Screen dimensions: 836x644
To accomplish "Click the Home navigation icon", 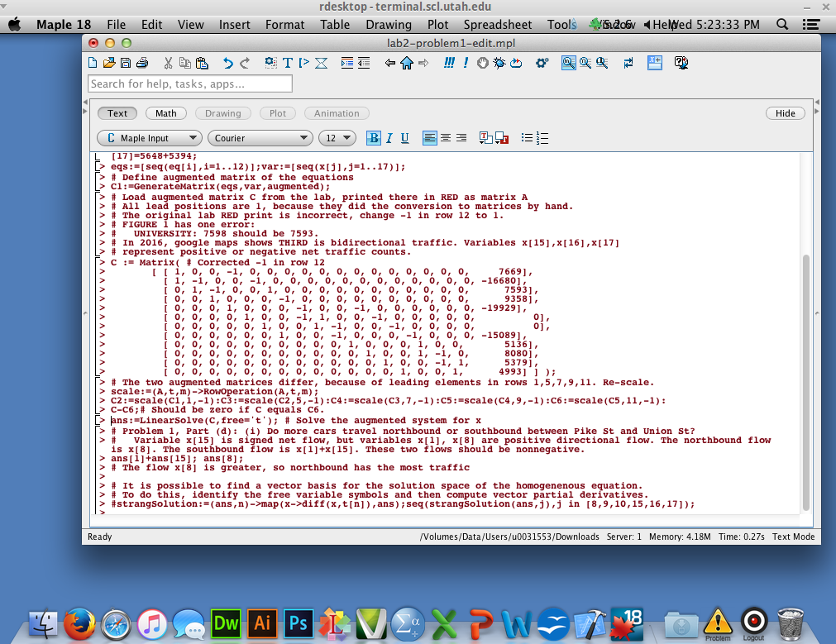I will (406, 63).
